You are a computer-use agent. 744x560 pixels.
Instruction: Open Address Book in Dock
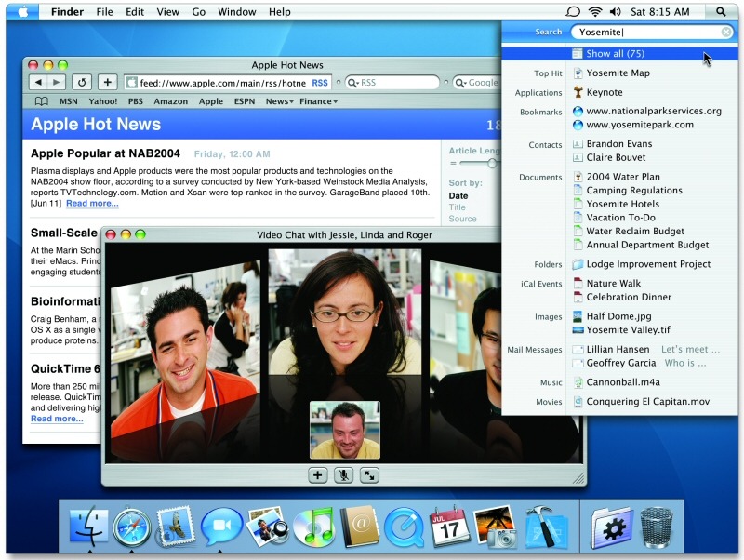tap(359, 527)
